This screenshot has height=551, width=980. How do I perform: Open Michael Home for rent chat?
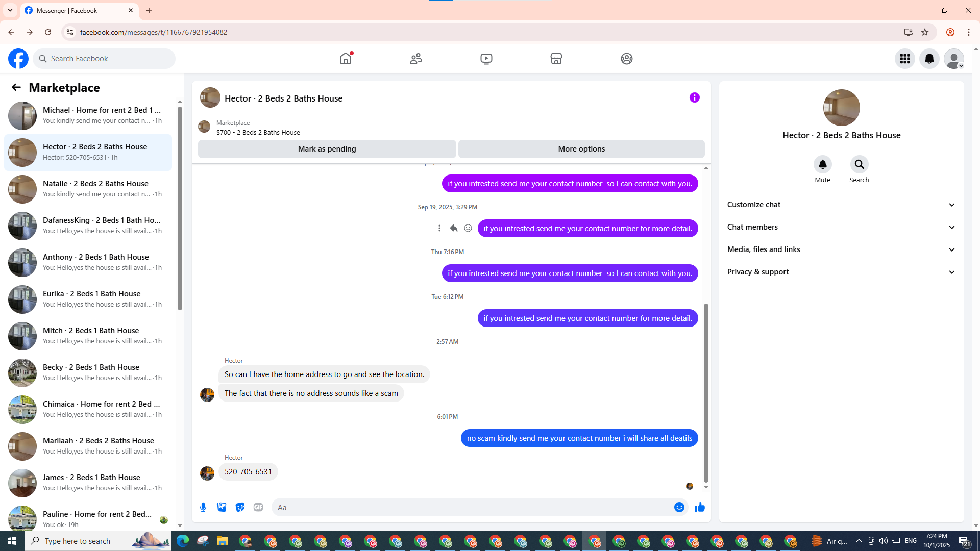[88, 116]
